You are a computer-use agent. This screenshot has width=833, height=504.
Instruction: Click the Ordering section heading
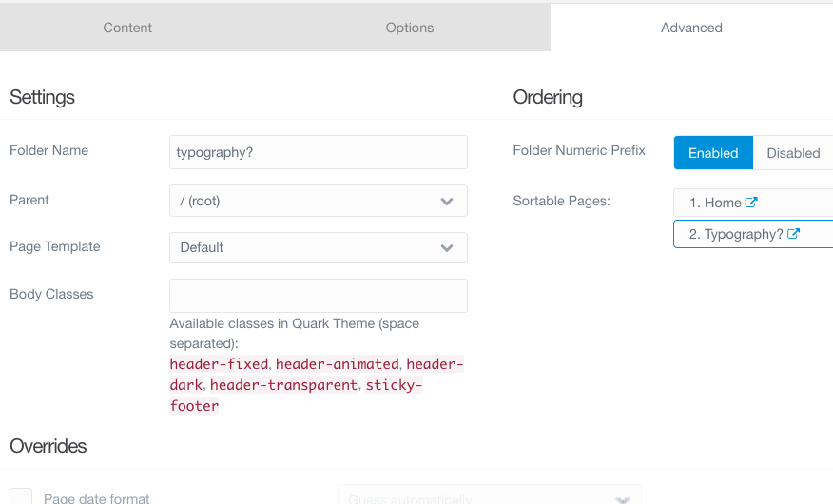click(x=548, y=97)
